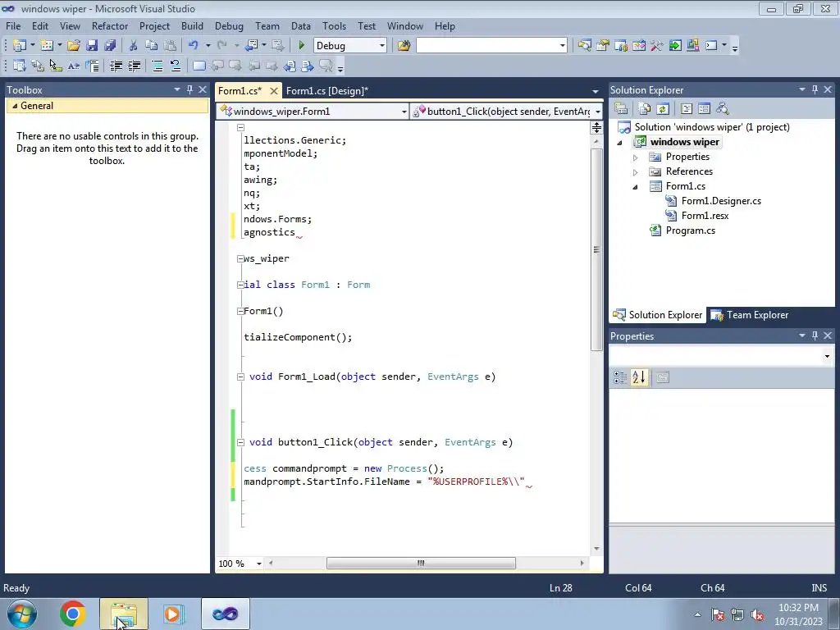The width and height of the screenshot is (840, 630).
Task: Collapse the ws_wiper namespace outline box
Action: click(240, 258)
